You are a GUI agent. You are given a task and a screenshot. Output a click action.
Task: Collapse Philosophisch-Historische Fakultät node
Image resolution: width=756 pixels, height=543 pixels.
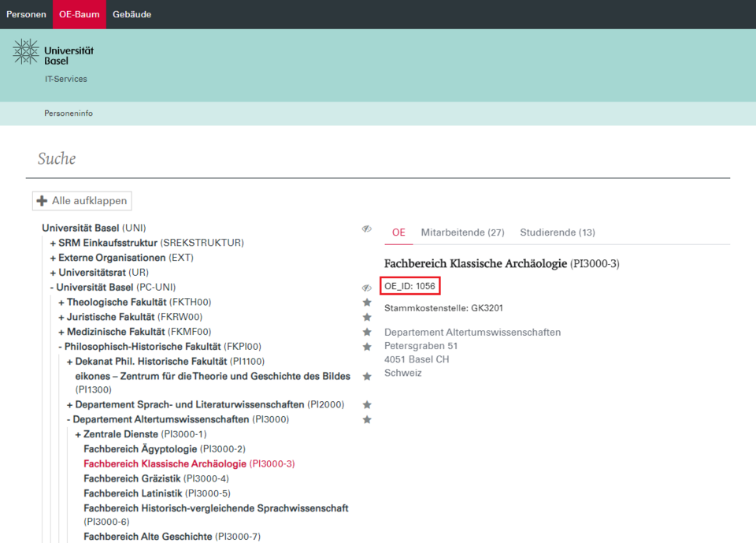61,347
